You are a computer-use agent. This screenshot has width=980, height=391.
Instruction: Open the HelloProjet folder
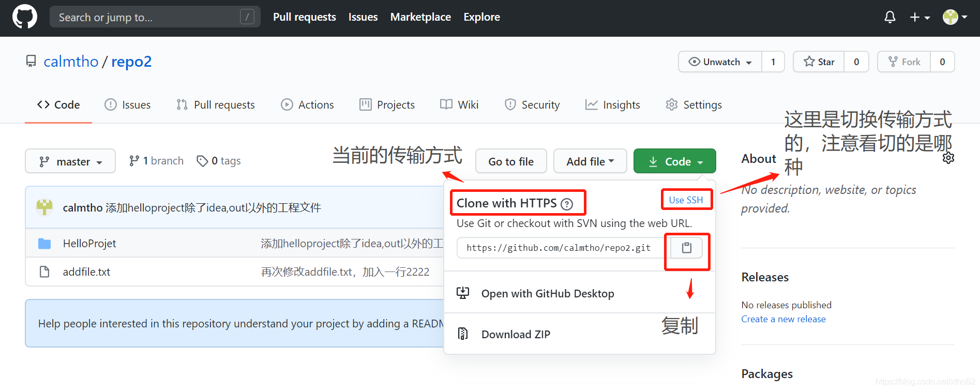tap(89, 244)
